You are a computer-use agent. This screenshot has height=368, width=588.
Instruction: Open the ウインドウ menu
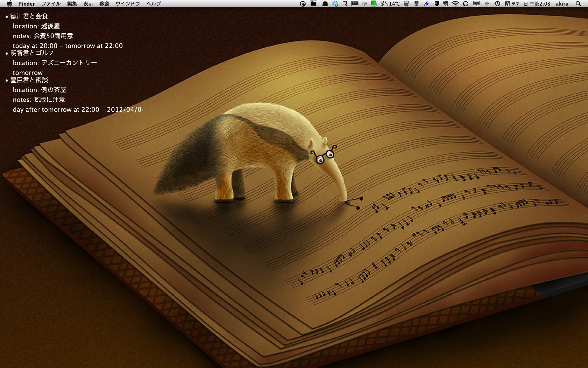click(x=128, y=4)
